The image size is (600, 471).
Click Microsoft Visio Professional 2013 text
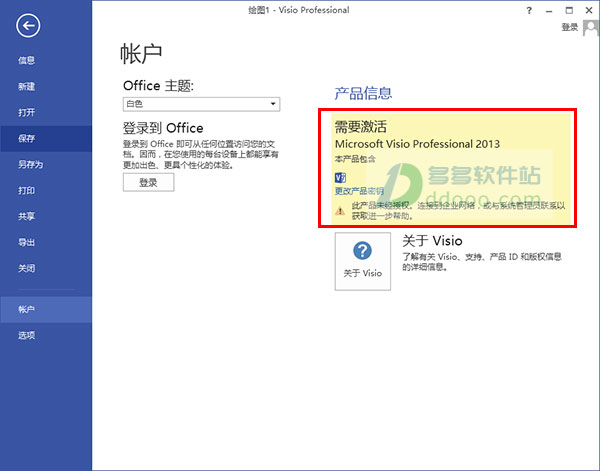(x=417, y=144)
